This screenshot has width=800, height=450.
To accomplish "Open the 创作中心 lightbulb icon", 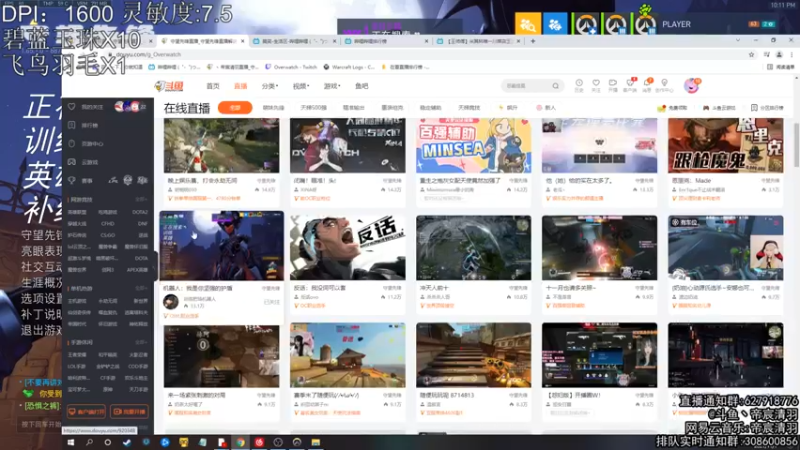I will pos(664,85).
